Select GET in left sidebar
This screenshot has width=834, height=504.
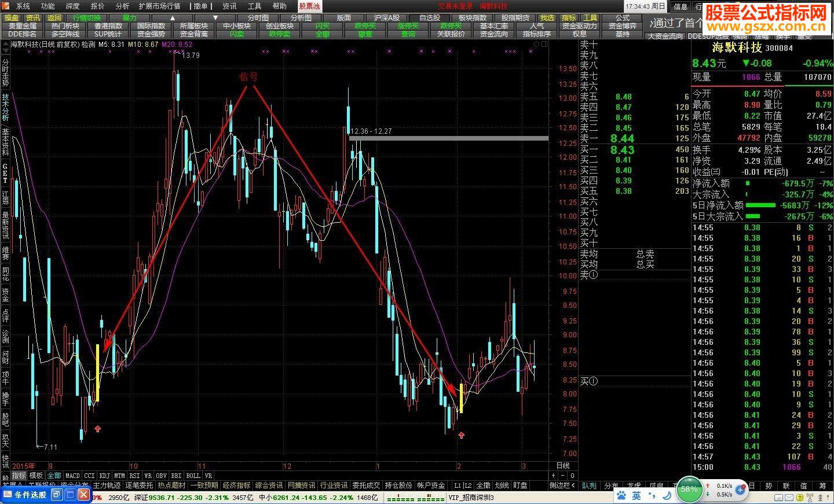coord(5,173)
